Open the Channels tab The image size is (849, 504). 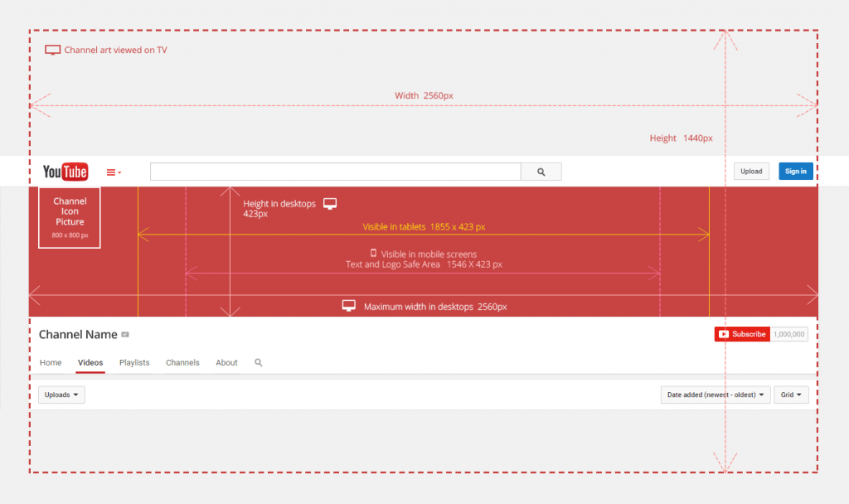(182, 363)
